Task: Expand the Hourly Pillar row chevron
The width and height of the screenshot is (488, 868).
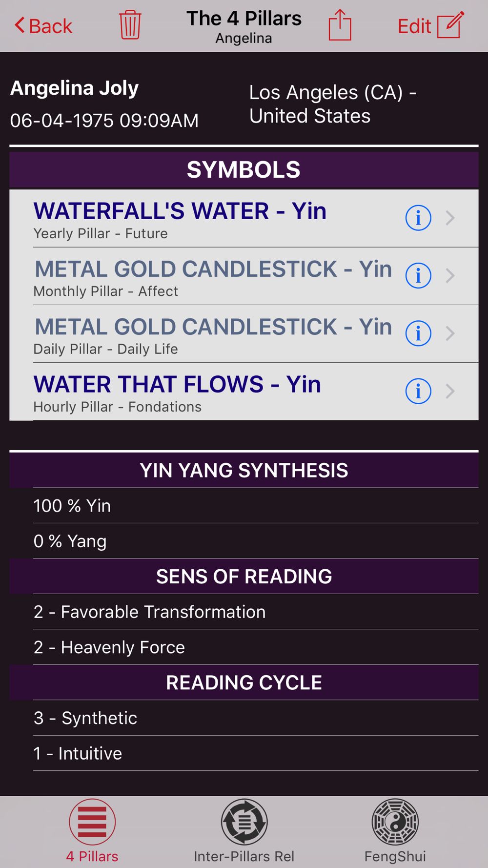Action: tap(450, 391)
